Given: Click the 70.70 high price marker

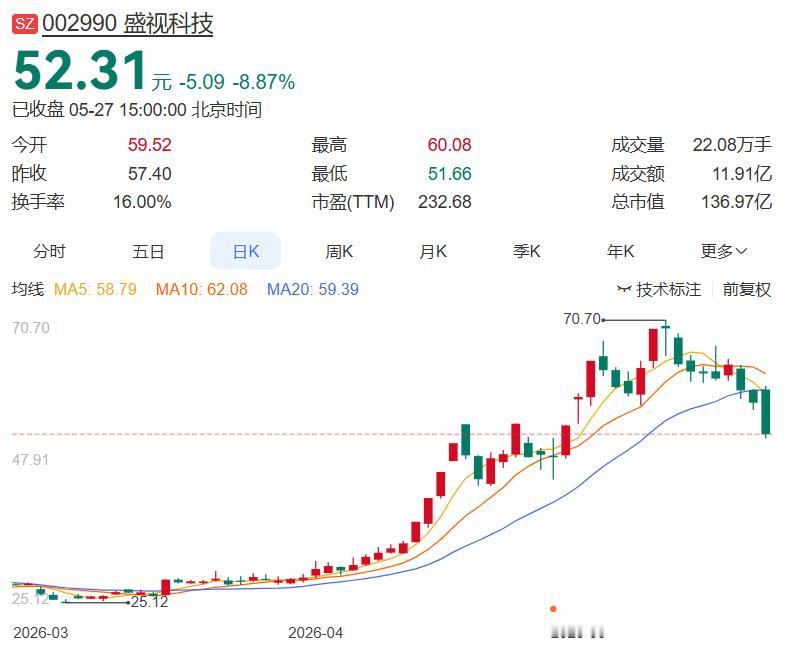Looking at the screenshot, I should (x=582, y=318).
